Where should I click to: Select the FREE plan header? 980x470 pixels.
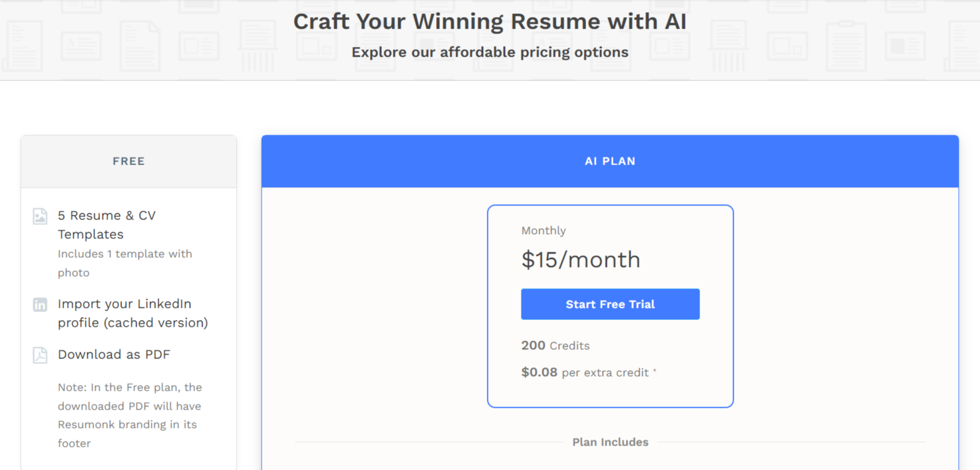(x=129, y=162)
